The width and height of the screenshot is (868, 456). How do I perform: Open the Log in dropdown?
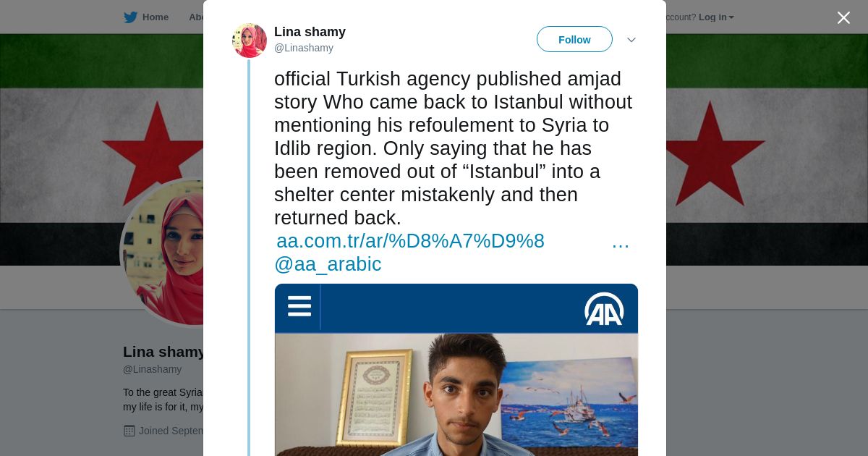tap(716, 17)
